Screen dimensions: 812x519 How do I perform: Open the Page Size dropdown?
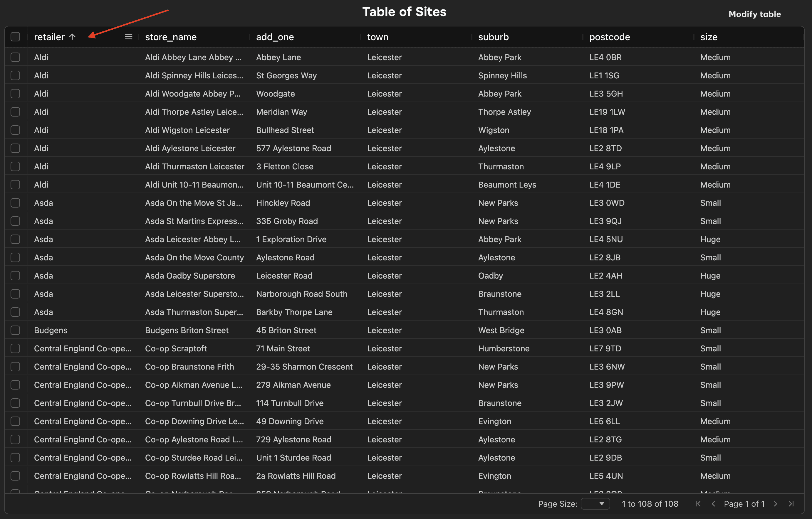pos(595,503)
